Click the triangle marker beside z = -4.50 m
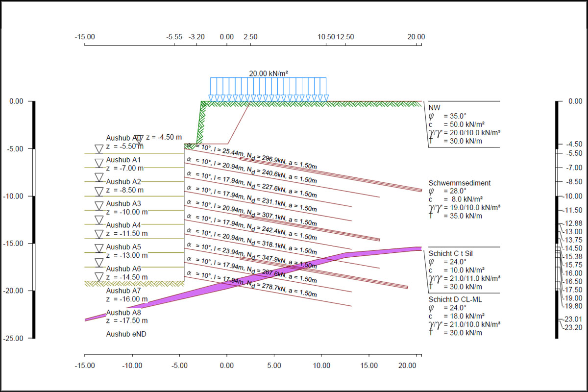588x392 pixels. (x=139, y=139)
